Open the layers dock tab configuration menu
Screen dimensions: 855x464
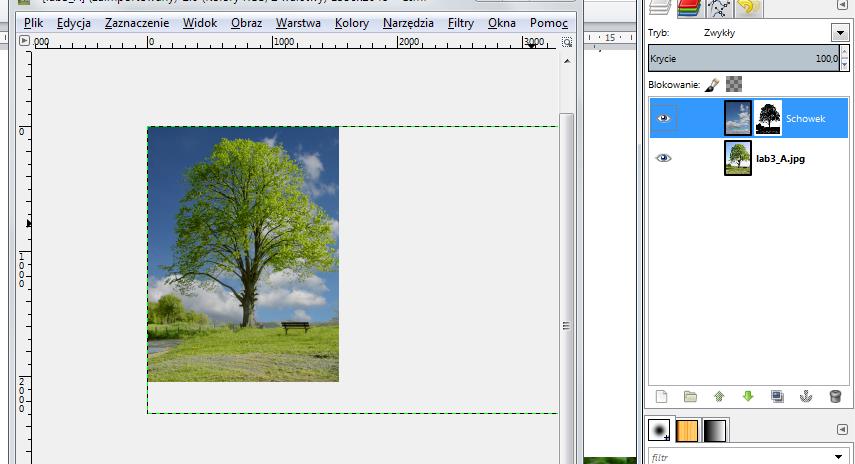click(x=842, y=5)
